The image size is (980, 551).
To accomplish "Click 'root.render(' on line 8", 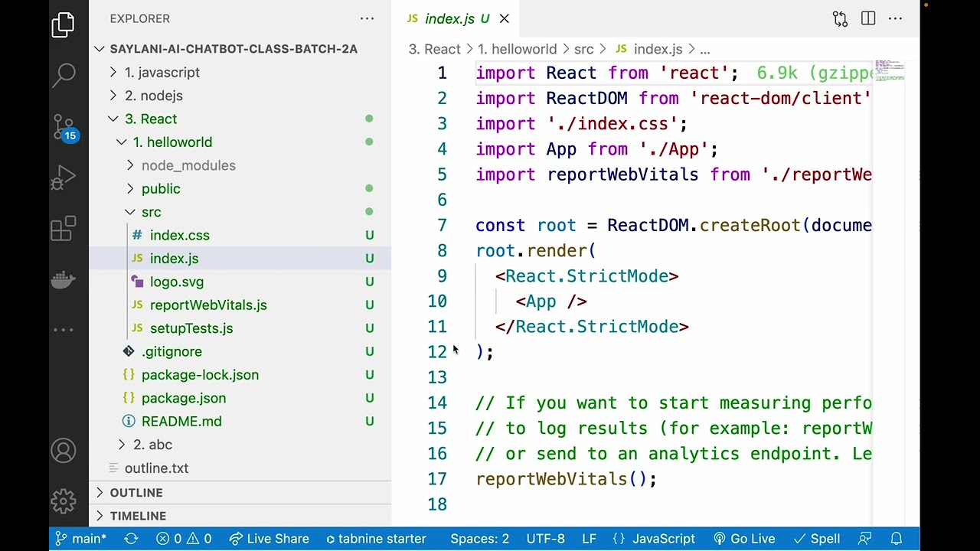I will pyautogui.click(x=536, y=251).
